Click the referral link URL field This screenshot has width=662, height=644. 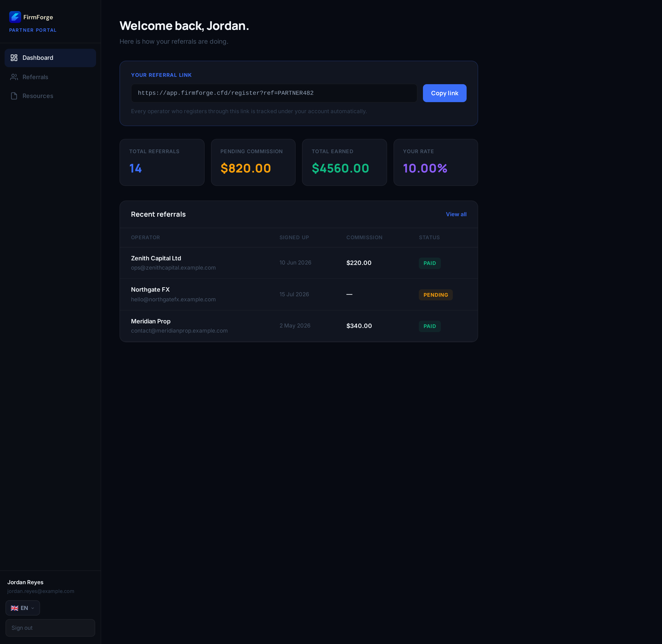pyautogui.click(x=274, y=93)
